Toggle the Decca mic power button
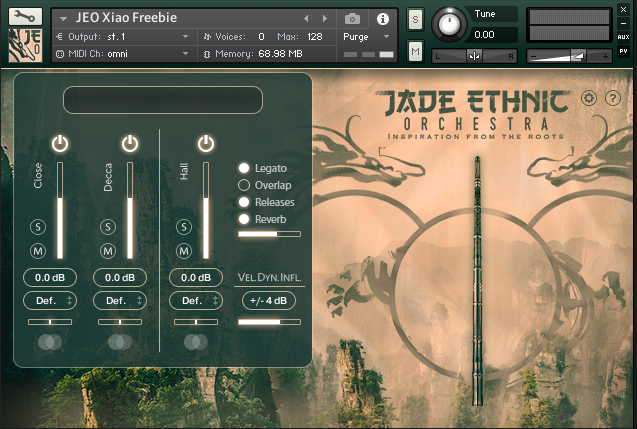This screenshot has width=637, height=429. (130, 144)
